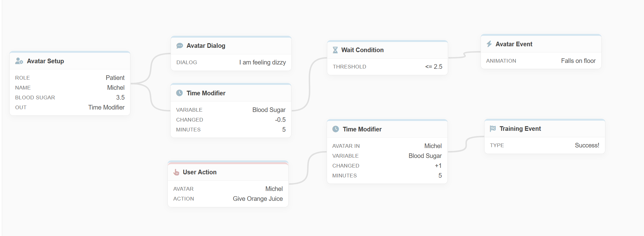Click the threshold value '<= 2.5'
The image size is (644, 236).
tap(434, 66)
